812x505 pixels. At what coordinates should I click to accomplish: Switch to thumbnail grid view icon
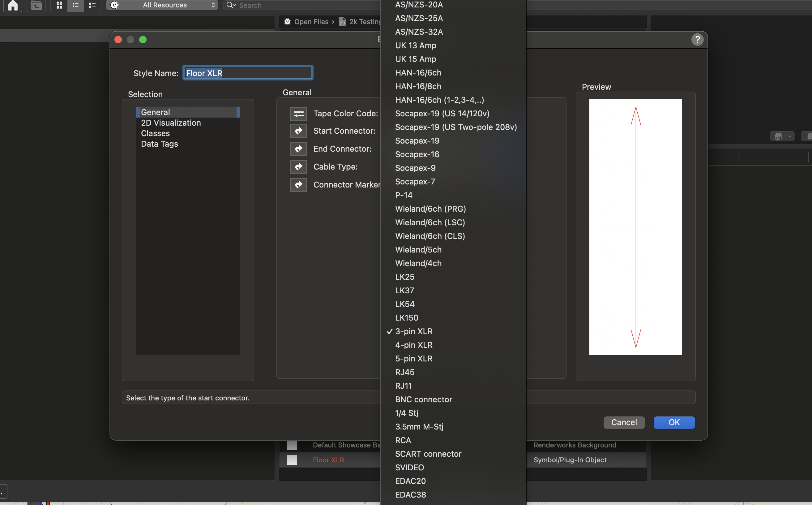[x=59, y=5]
